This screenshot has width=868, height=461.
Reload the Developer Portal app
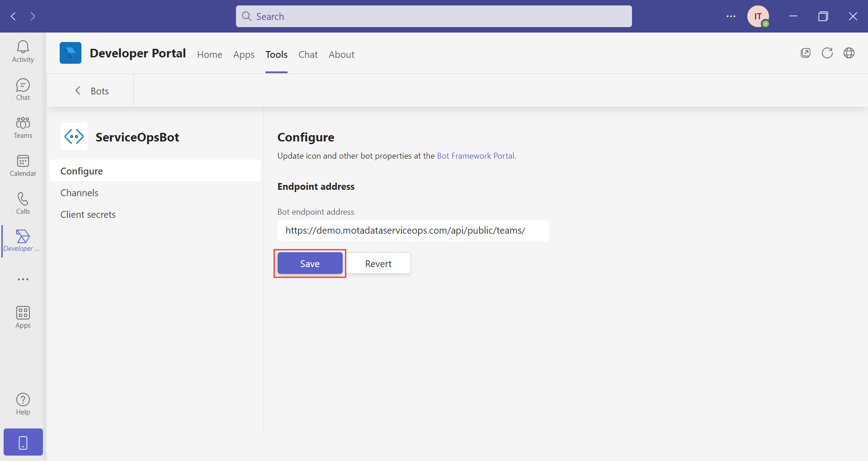pos(827,53)
